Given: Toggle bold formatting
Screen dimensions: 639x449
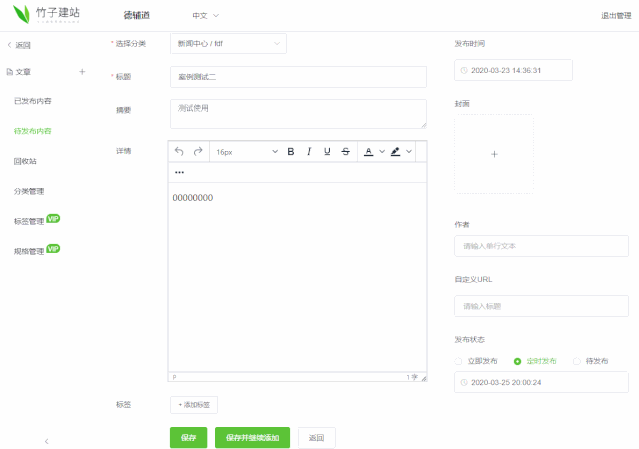Looking at the screenshot, I should click(x=291, y=152).
